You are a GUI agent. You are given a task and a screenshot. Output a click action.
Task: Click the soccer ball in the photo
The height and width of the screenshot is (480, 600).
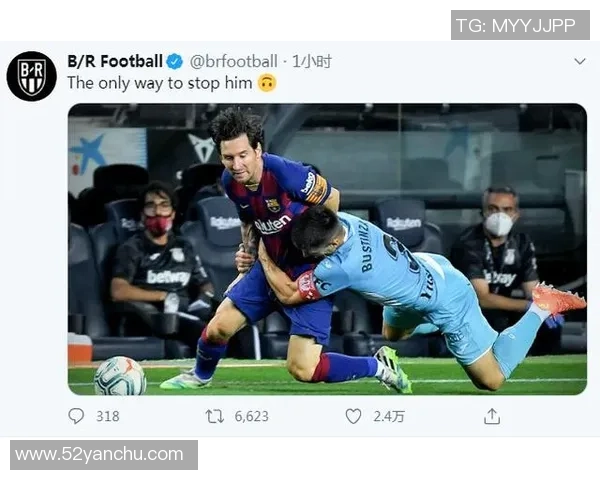(119, 376)
